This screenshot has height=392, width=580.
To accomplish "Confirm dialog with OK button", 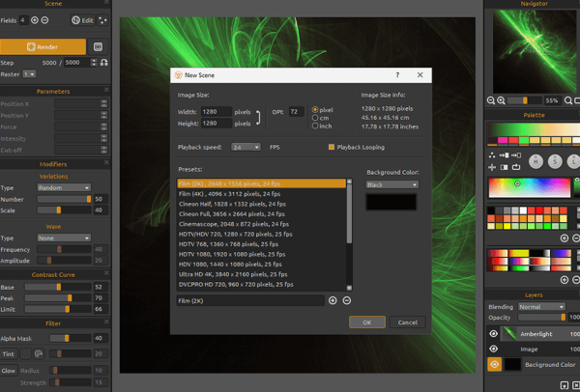I will 367,322.
